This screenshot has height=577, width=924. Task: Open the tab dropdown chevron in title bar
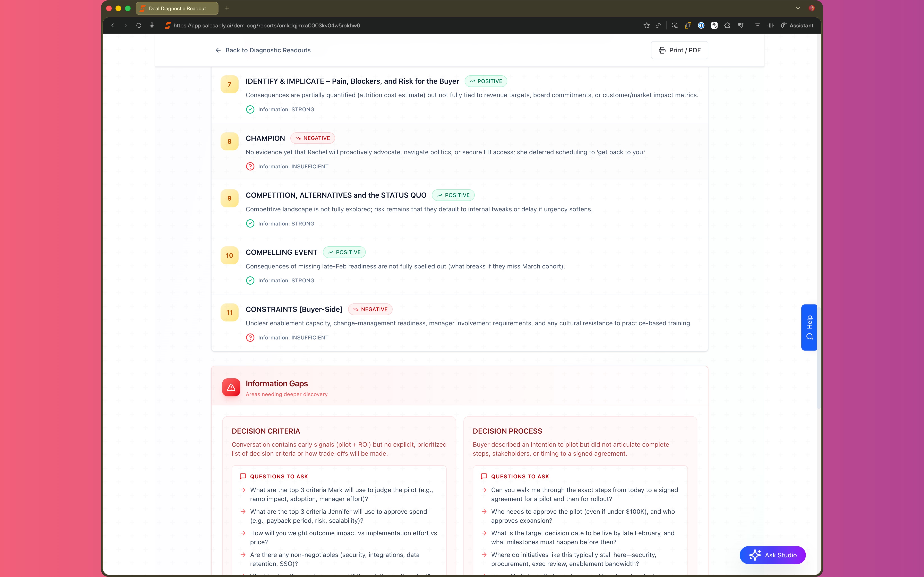coord(798,8)
